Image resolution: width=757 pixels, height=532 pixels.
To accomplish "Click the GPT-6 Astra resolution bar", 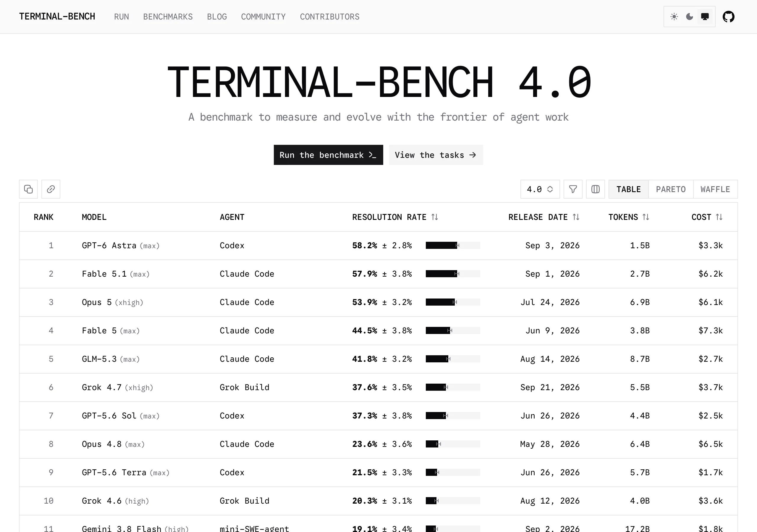I will pyautogui.click(x=453, y=245).
